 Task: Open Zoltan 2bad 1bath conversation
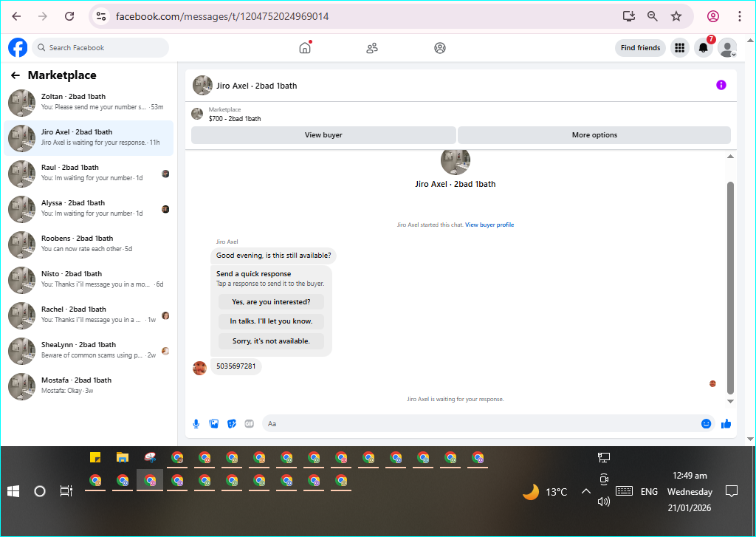coord(89,102)
